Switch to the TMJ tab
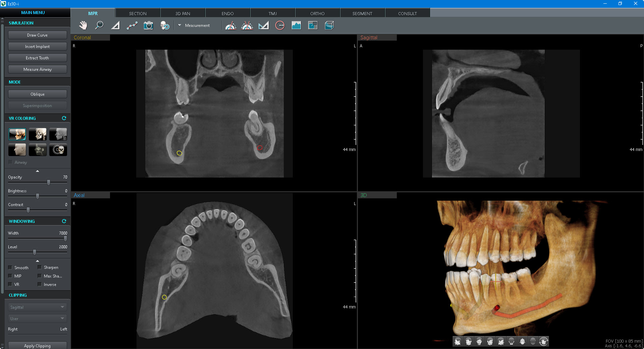Viewport: 644px width, 349px height. click(x=273, y=13)
